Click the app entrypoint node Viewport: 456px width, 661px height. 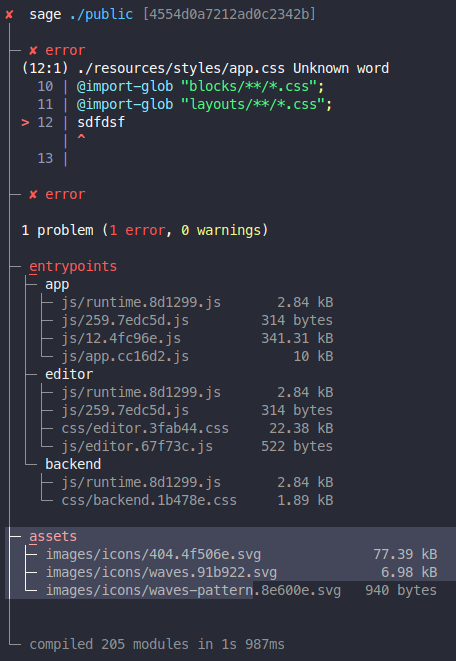57,285
